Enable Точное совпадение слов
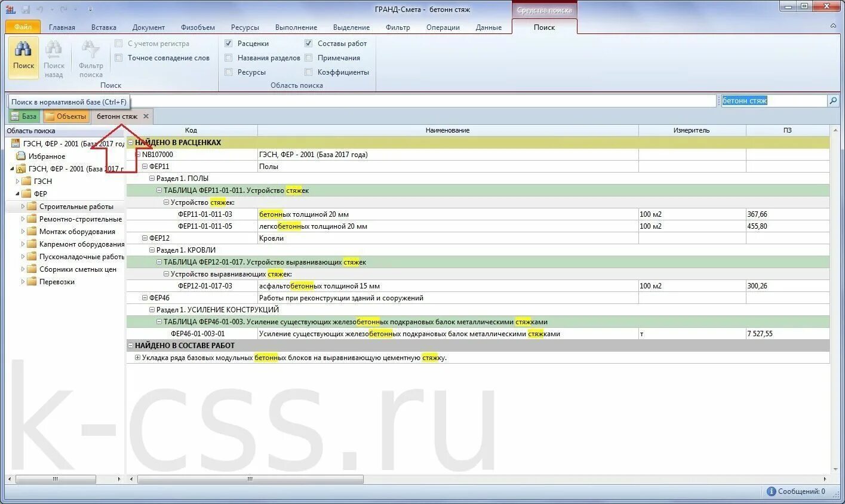845x504 pixels. click(x=119, y=58)
